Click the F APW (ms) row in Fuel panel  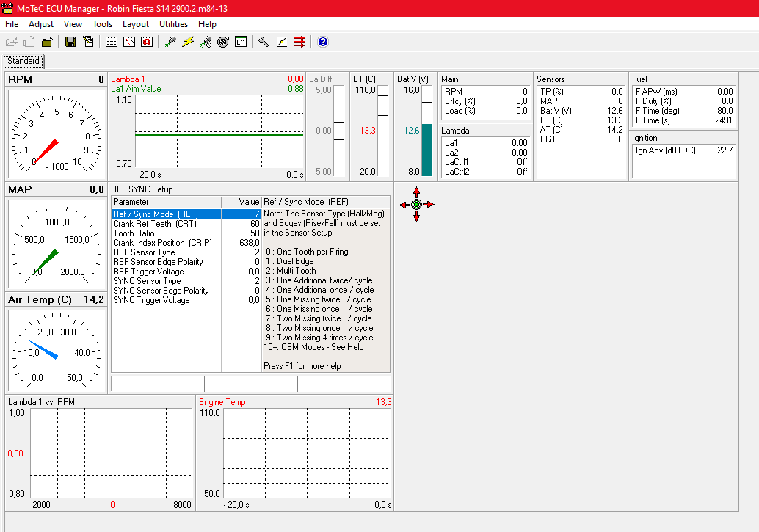[684, 92]
